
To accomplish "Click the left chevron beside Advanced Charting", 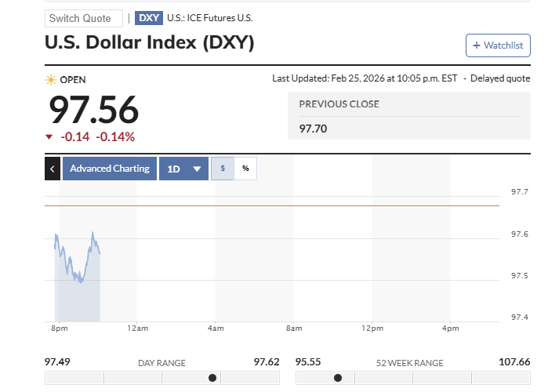I will (x=53, y=169).
